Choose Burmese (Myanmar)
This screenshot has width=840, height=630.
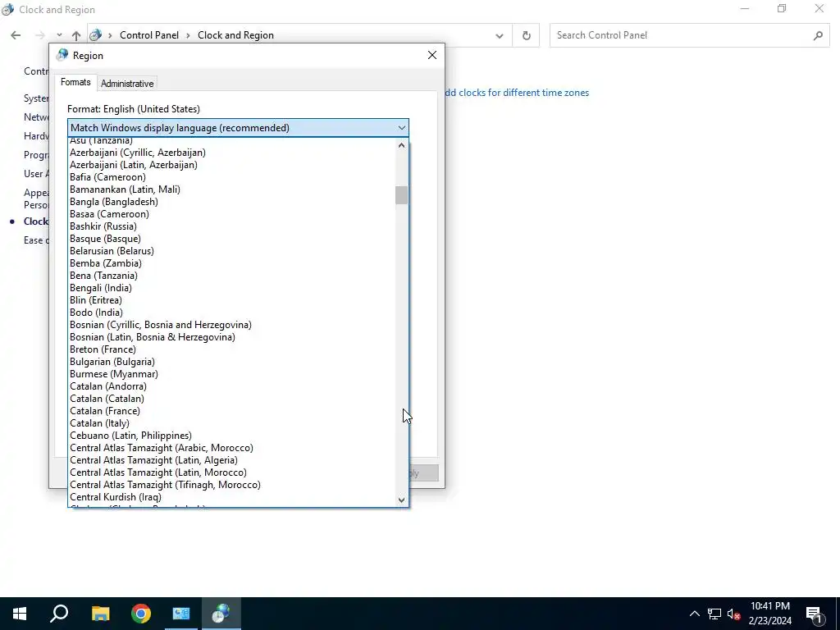231,374
